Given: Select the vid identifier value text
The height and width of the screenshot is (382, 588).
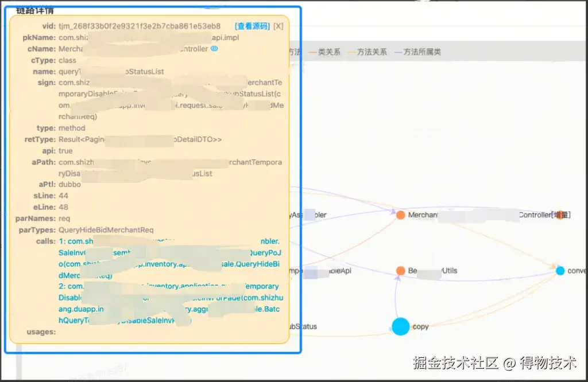Looking at the screenshot, I should (x=141, y=26).
